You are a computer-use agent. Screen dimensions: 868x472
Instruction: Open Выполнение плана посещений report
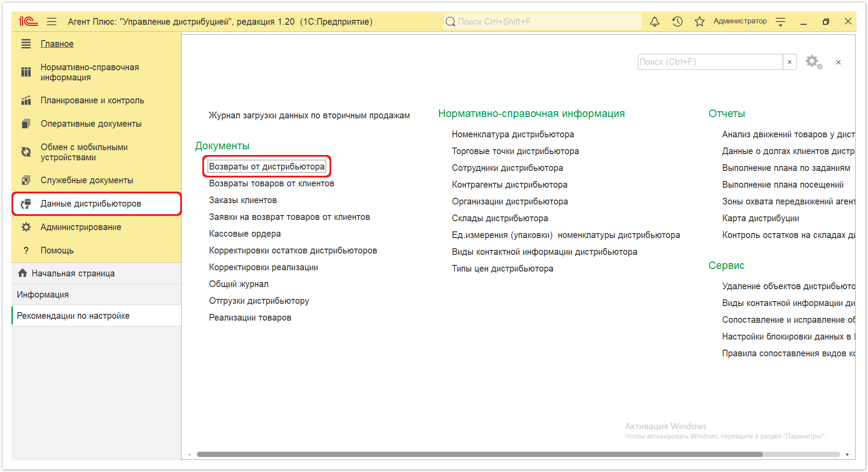783,185
